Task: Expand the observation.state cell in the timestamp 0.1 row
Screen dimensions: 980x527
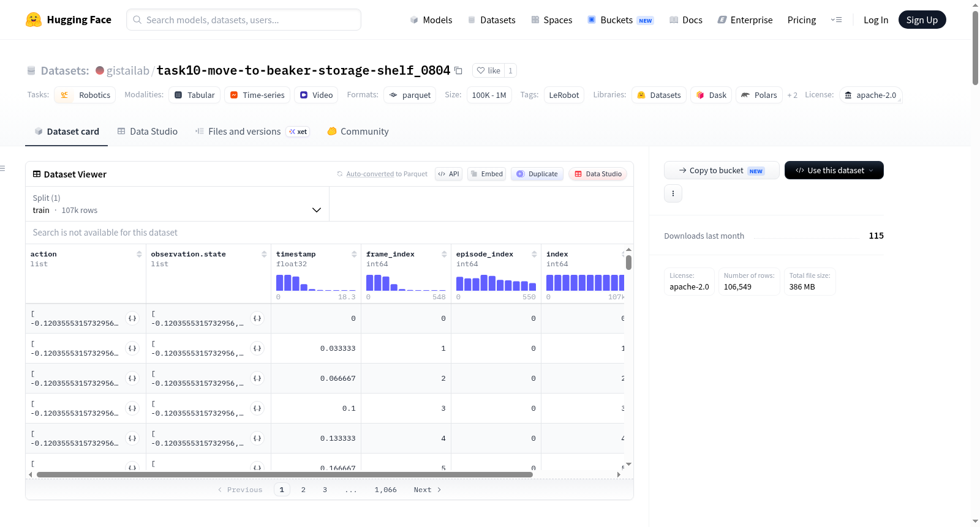Action: pyautogui.click(x=257, y=408)
